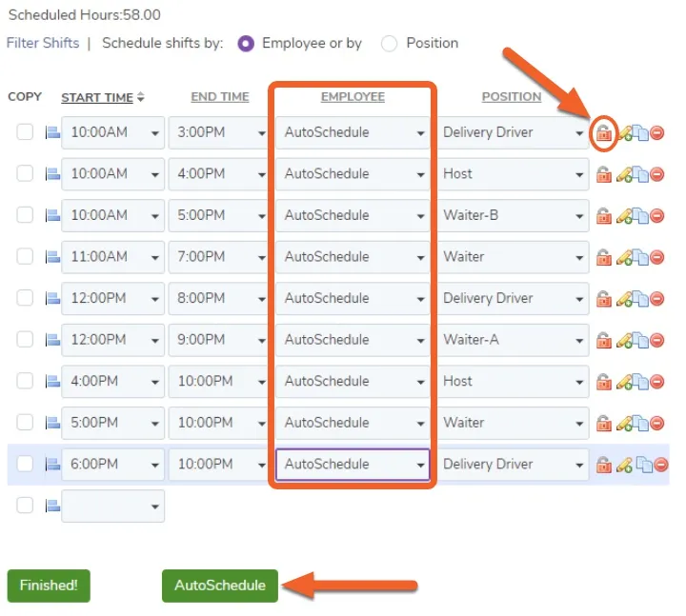Delete the 5:00PM–10:00PM Waiter shift
This screenshot has width=686, height=616.
[x=657, y=423]
